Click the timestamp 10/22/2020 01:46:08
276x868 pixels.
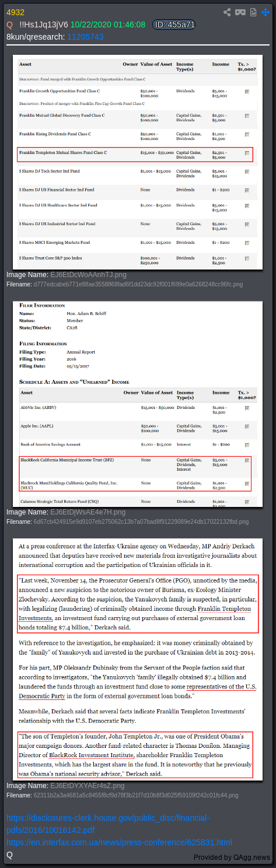click(108, 24)
